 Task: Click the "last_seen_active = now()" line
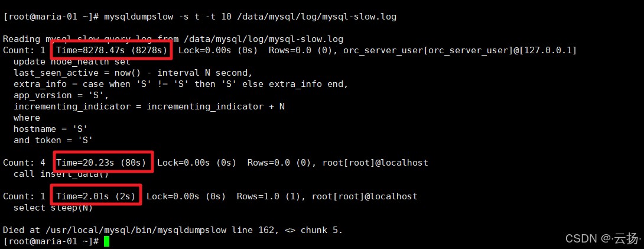click(x=133, y=73)
